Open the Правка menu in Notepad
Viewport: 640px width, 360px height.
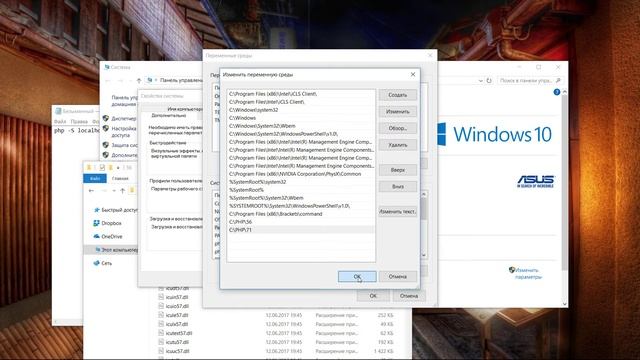click(79, 122)
